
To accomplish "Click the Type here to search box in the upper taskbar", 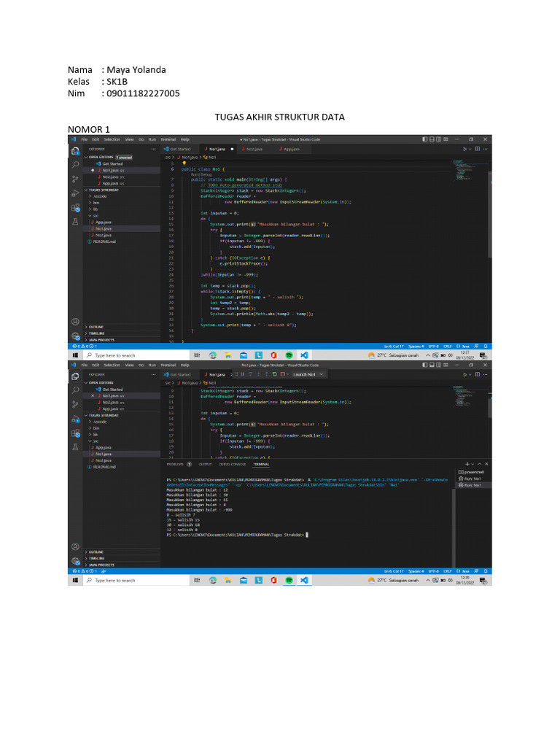I will (x=136, y=355).
